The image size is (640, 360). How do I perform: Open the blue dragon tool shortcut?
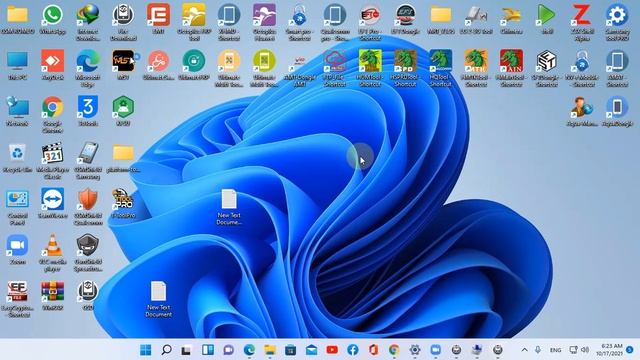(441, 61)
